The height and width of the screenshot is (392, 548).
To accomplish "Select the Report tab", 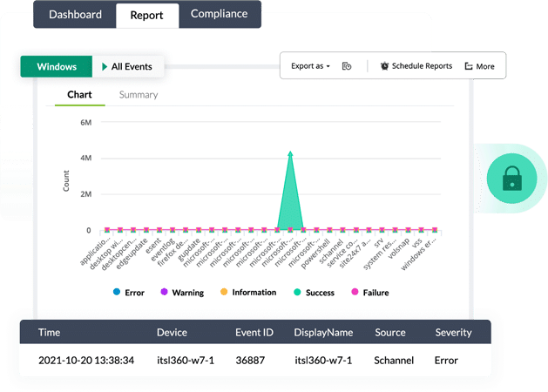I will pos(146,15).
